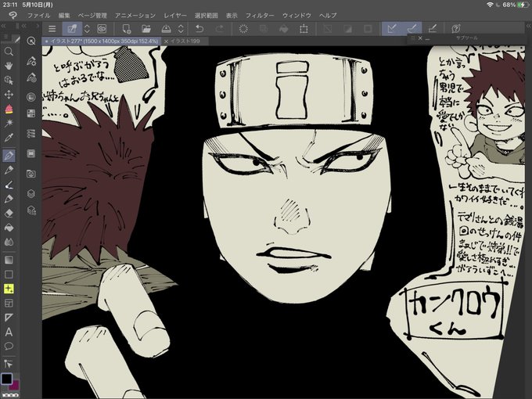Open a file with the folder icon

[x=146, y=29]
